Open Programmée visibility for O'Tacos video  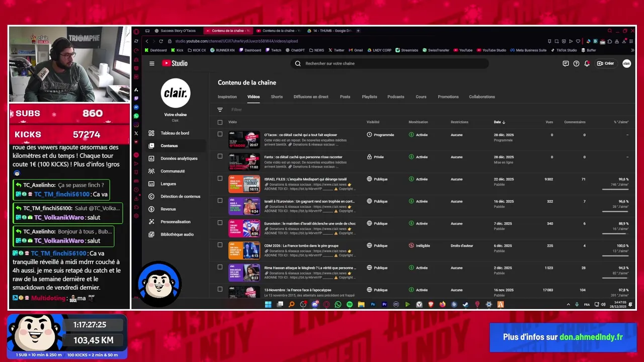pyautogui.click(x=380, y=135)
